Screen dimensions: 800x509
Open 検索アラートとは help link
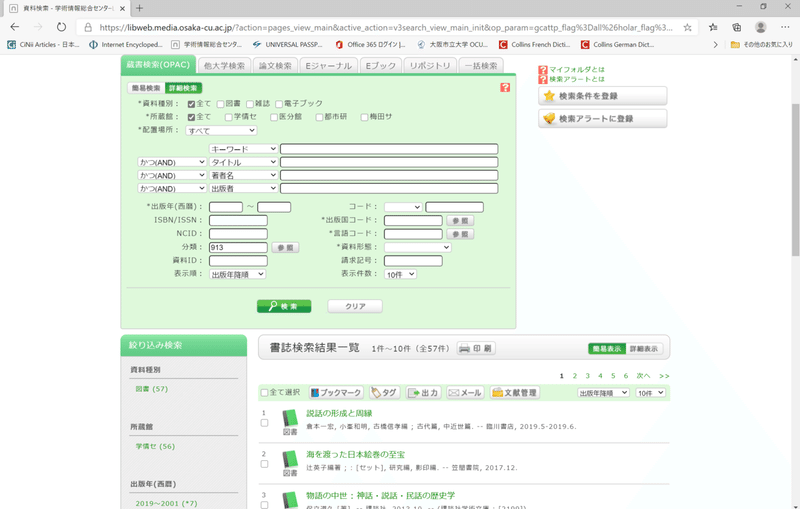[x=577, y=79]
